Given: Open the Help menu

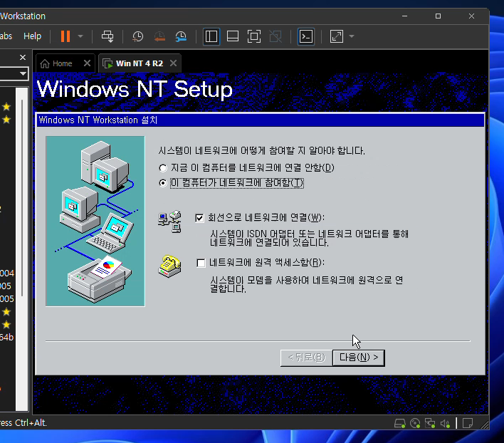Looking at the screenshot, I should pos(33,36).
